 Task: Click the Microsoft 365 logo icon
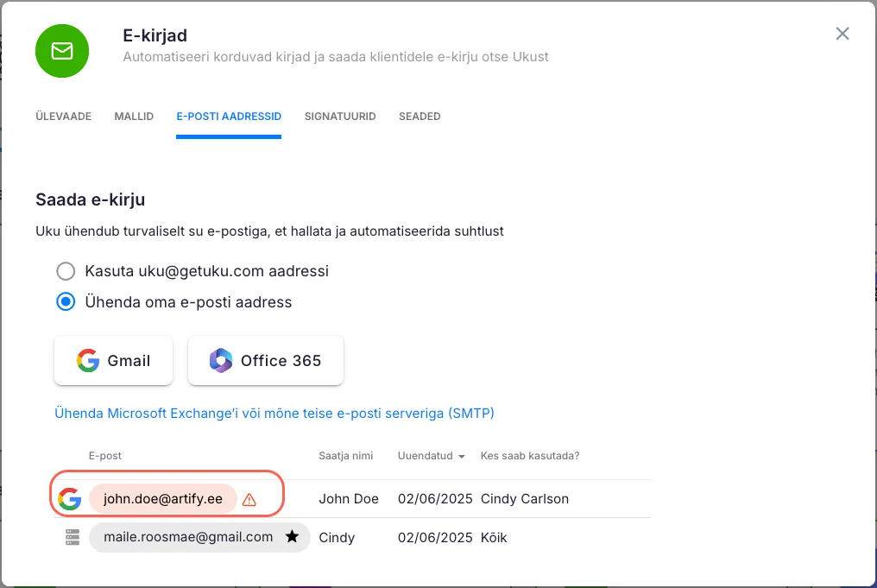pyautogui.click(x=221, y=361)
